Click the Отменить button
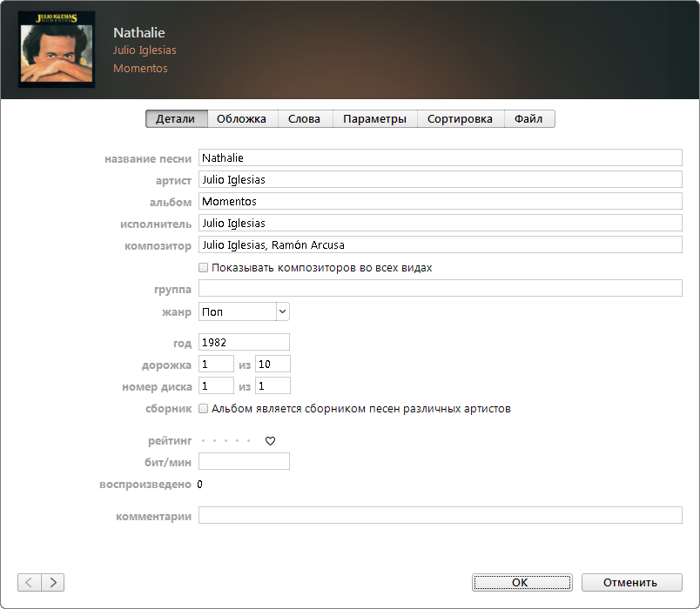This screenshot has width=700, height=609. pos(631,583)
